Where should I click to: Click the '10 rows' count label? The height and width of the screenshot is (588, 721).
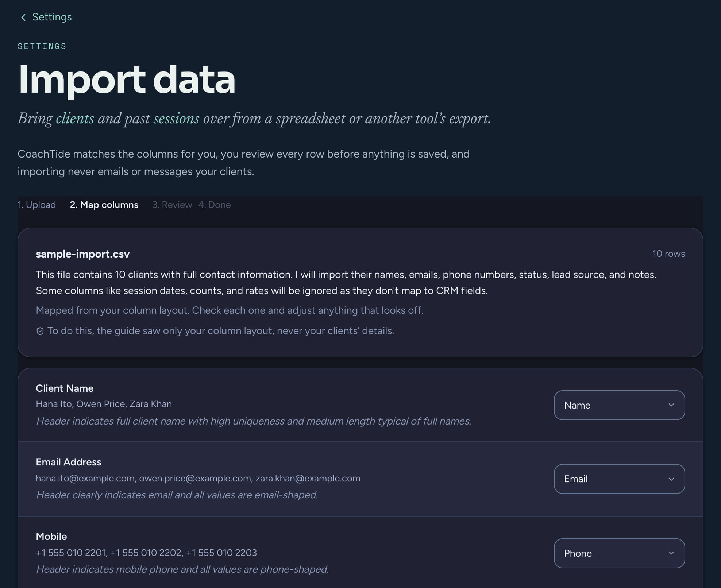point(668,254)
